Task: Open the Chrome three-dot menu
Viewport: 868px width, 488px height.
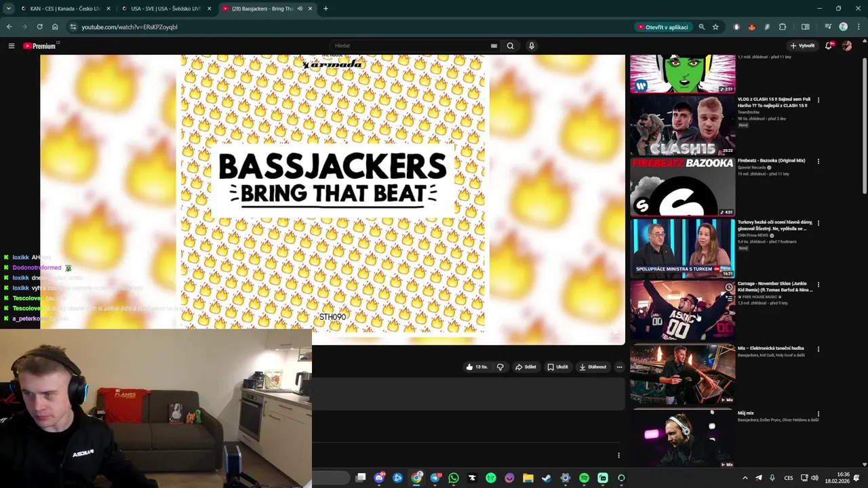Action: click(x=858, y=27)
